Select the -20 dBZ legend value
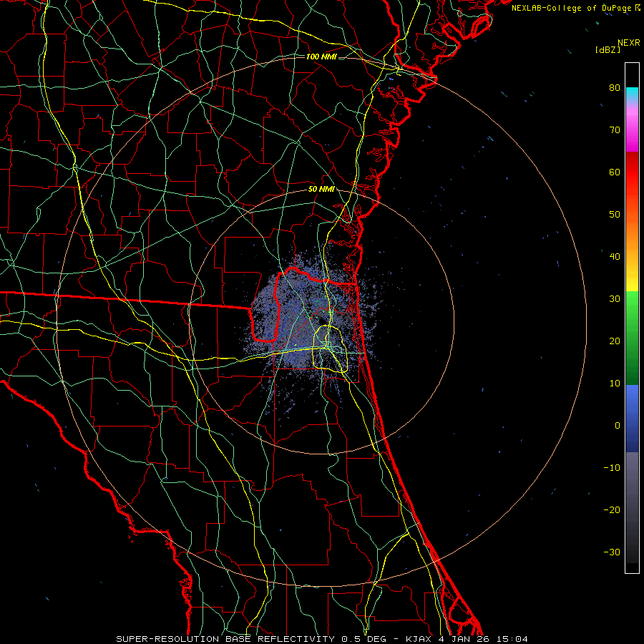Viewport: 644px width, 644px height. (x=612, y=510)
